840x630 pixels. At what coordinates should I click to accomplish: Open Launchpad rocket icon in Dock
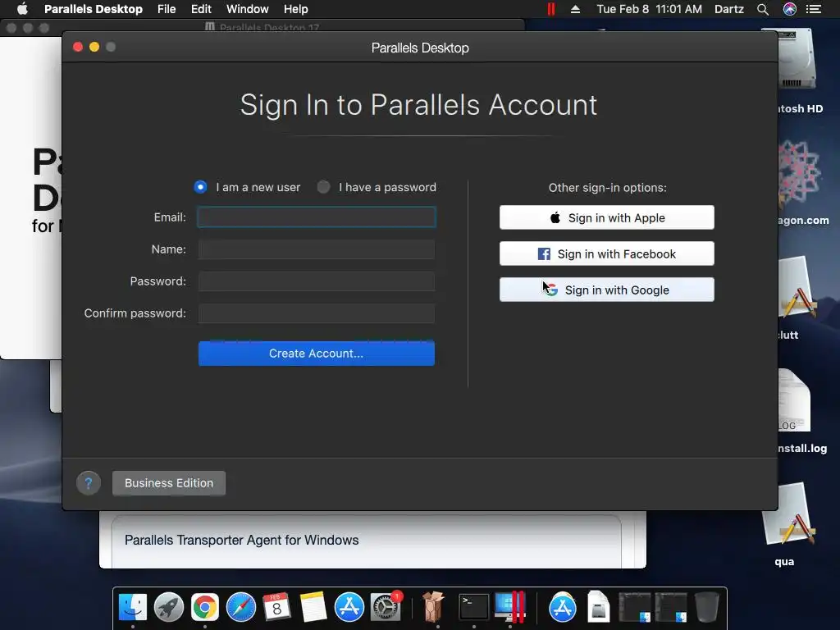pyautogui.click(x=169, y=608)
